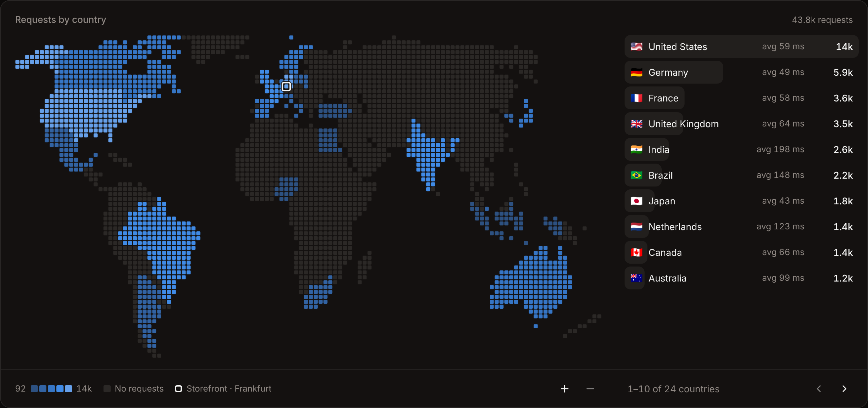Screen dimensions: 868x408
Task: Go to previous page of countries
Action: click(x=819, y=389)
